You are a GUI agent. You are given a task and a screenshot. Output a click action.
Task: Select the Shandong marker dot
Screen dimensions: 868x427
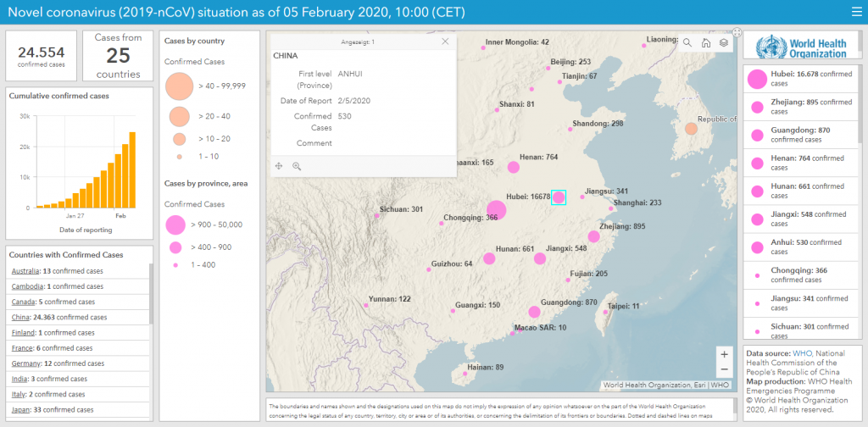pos(570,130)
